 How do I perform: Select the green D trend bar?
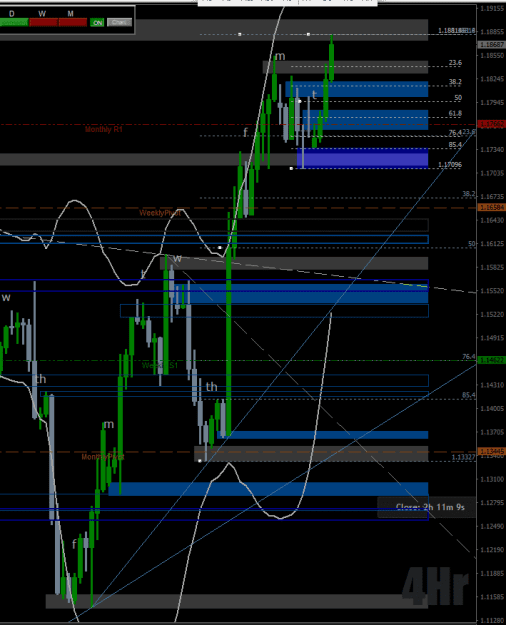(14, 23)
